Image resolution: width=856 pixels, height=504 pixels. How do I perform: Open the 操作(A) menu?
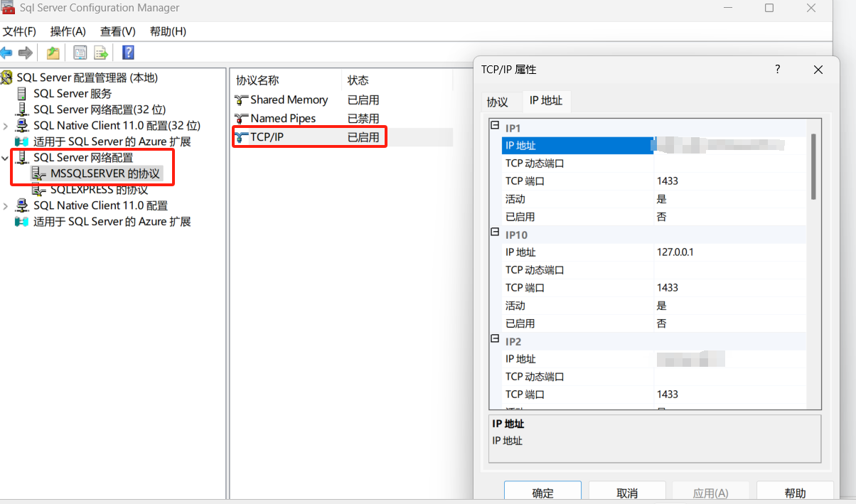click(68, 31)
